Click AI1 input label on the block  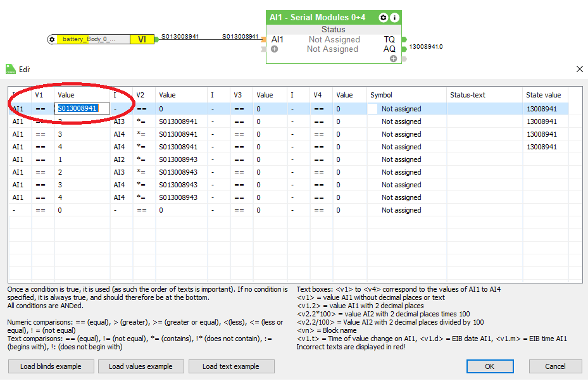tap(277, 39)
